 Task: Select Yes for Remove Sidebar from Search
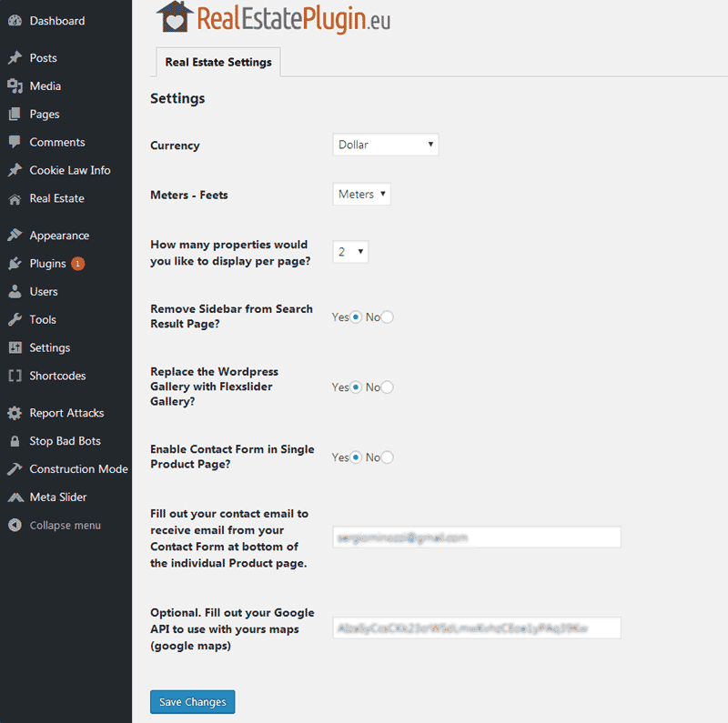pos(356,317)
